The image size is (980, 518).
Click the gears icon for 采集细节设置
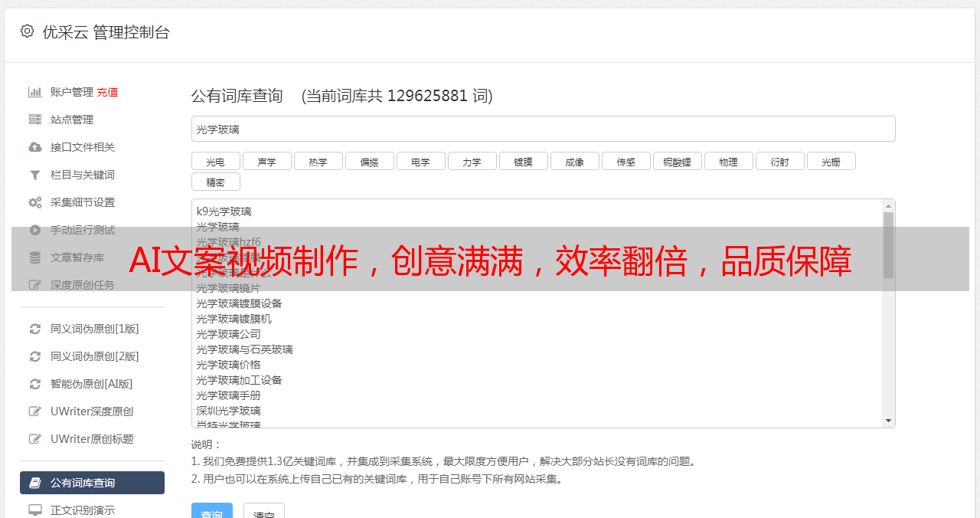[x=34, y=202]
